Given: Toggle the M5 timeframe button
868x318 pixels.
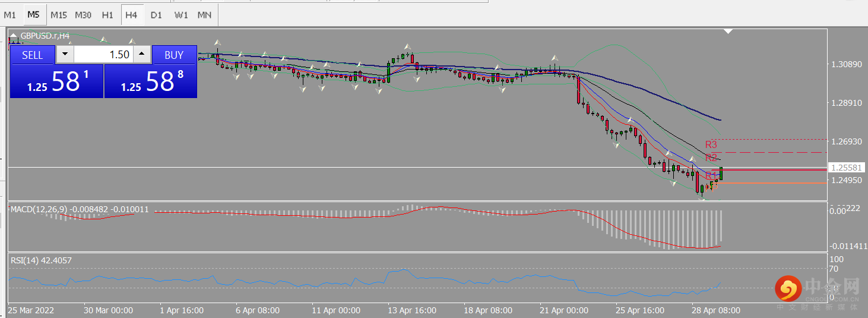Looking at the screenshot, I should 34,14.
